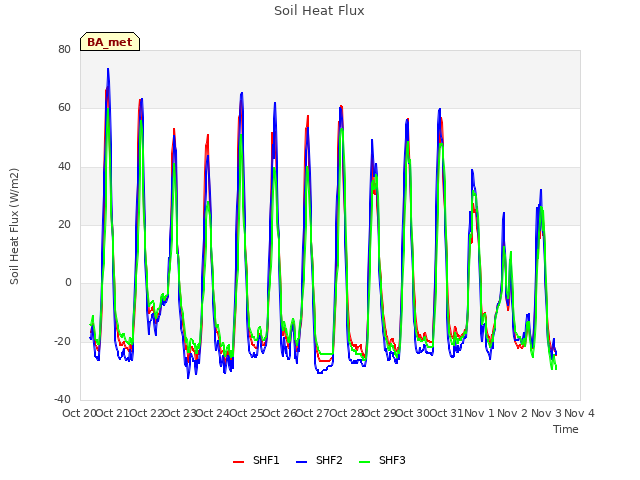640x480 pixels.
Task: Click the Time axis label
Action: pyautogui.click(x=566, y=429)
